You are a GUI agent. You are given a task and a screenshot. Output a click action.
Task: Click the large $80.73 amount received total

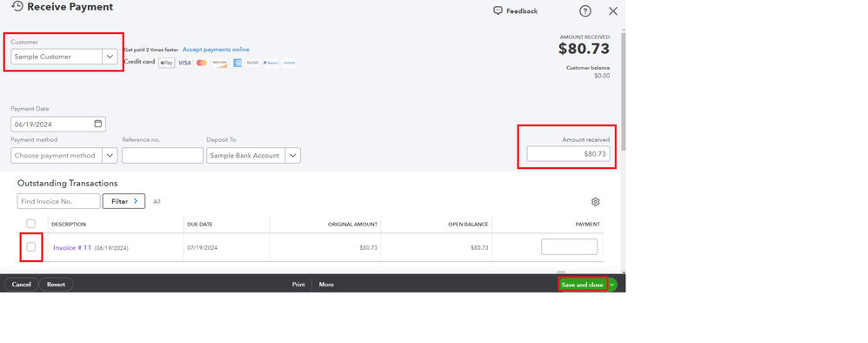pyautogui.click(x=584, y=49)
